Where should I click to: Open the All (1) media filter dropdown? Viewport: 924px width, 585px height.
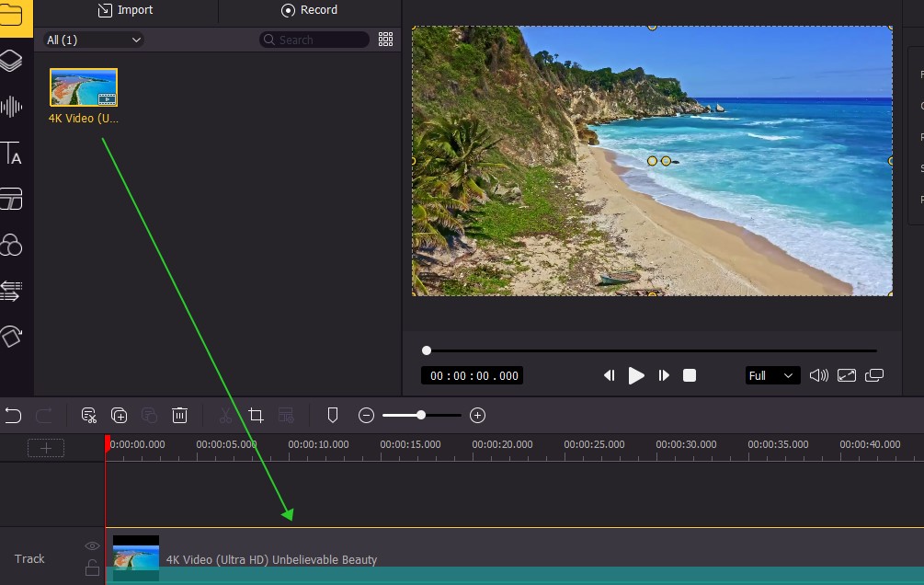coord(93,40)
